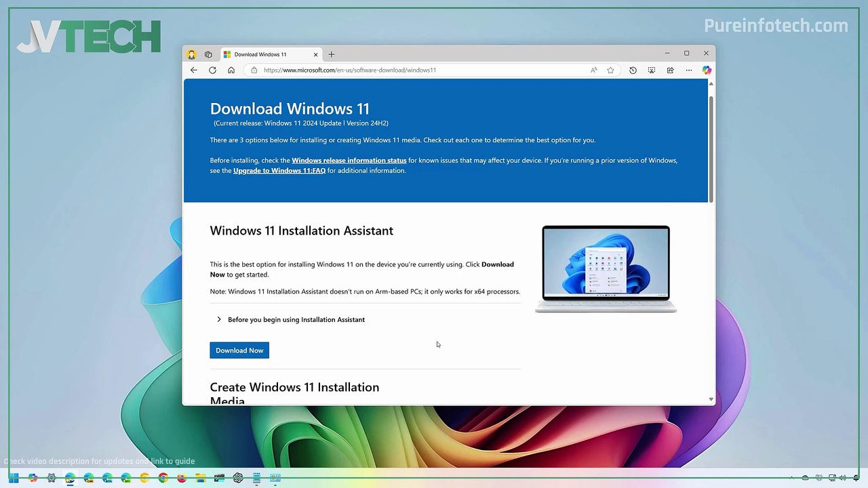This screenshot has height=488, width=868.
Task: Maximize the Edge browser window
Action: [x=686, y=53]
